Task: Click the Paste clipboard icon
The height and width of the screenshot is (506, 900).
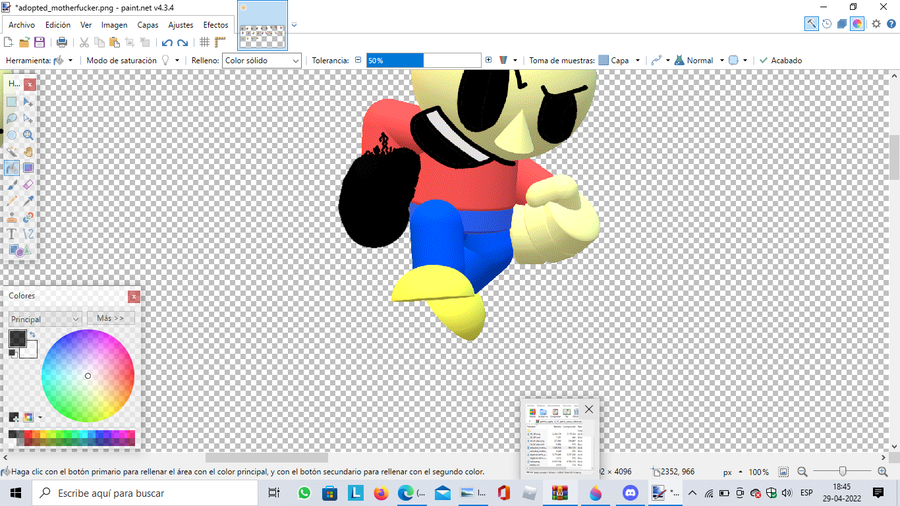Action: (x=114, y=42)
